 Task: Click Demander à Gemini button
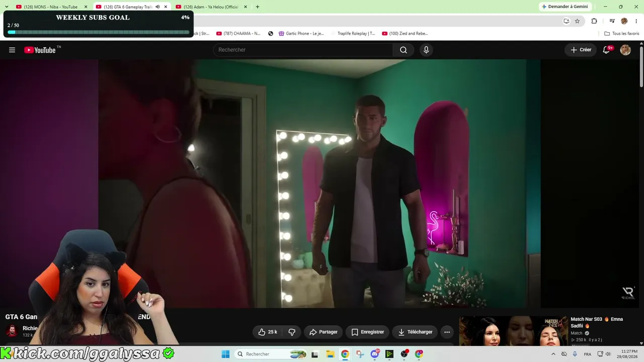(565, 7)
